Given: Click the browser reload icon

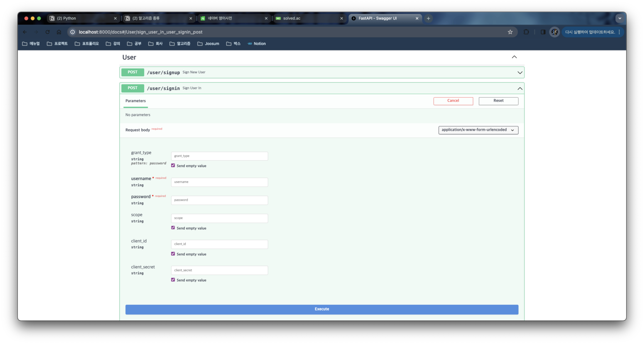Looking at the screenshot, I should pos(48,32).
